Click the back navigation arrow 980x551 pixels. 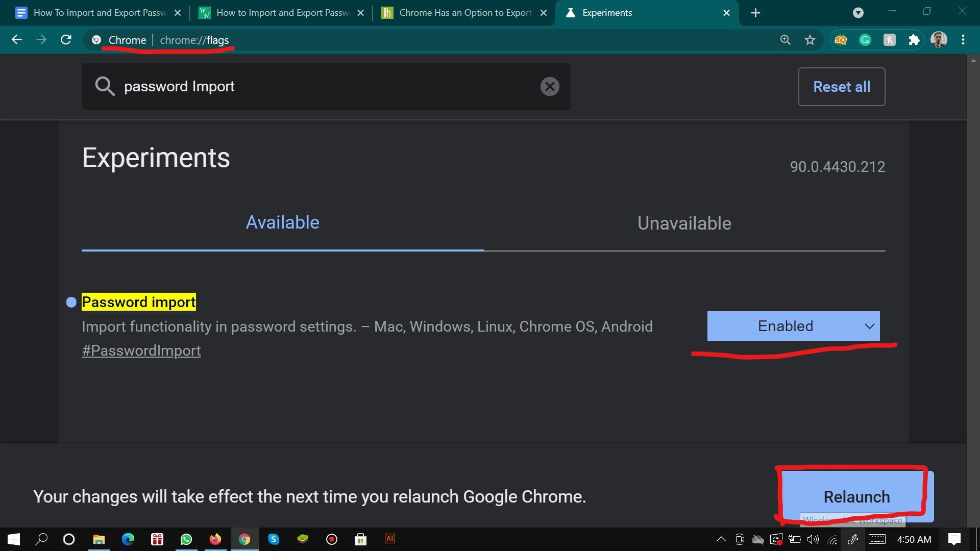coord(17,40)
